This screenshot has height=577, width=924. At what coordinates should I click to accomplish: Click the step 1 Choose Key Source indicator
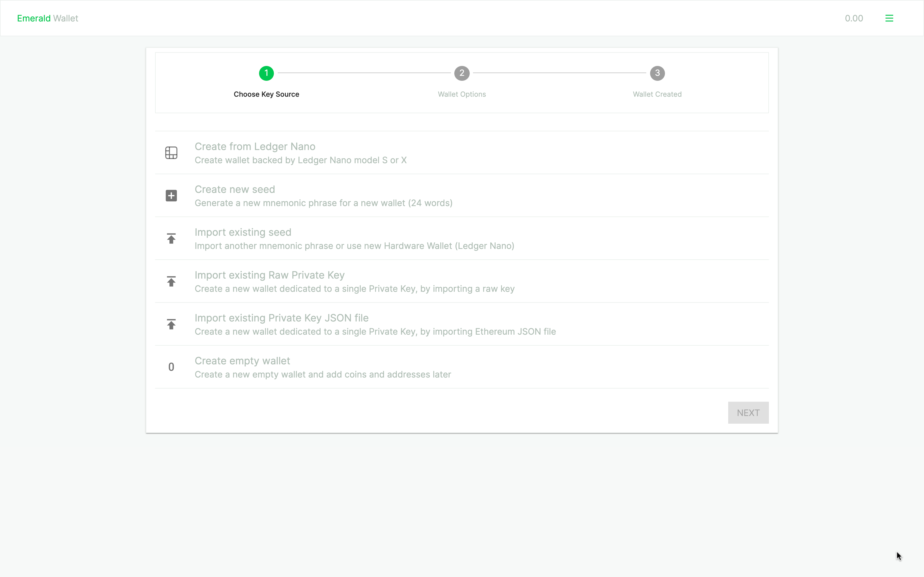[x=266, y=73]
